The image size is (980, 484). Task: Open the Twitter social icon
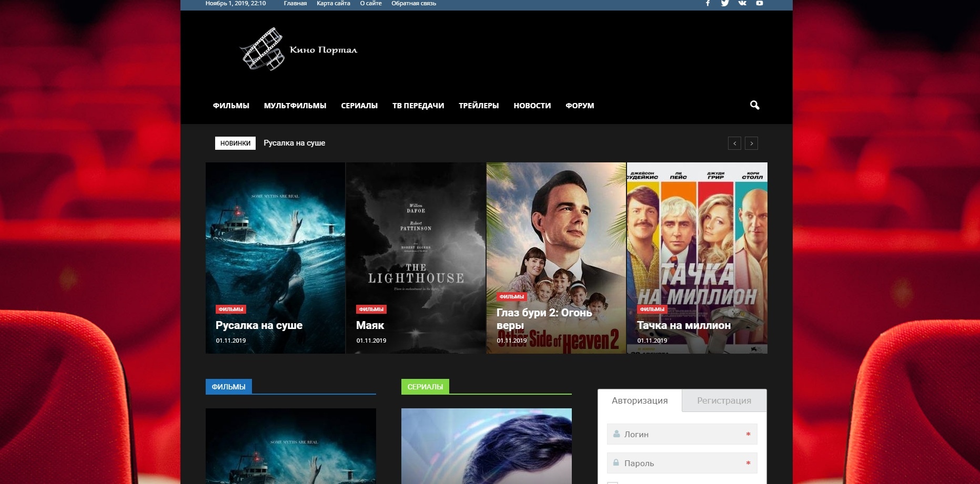(725, 3)
